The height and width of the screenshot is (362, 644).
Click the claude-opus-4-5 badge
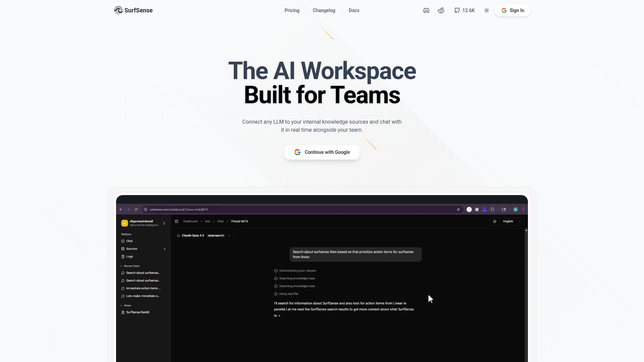point(216,236)
